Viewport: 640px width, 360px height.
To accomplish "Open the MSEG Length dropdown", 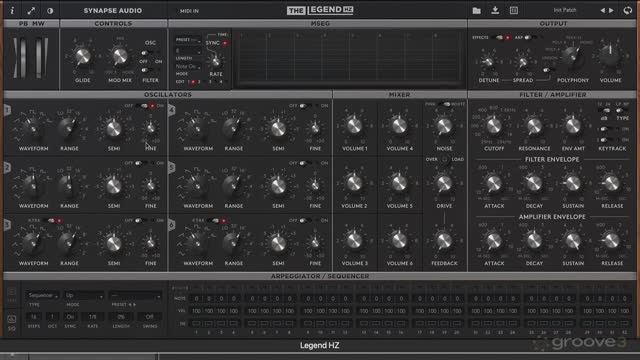I will [188, 51].
